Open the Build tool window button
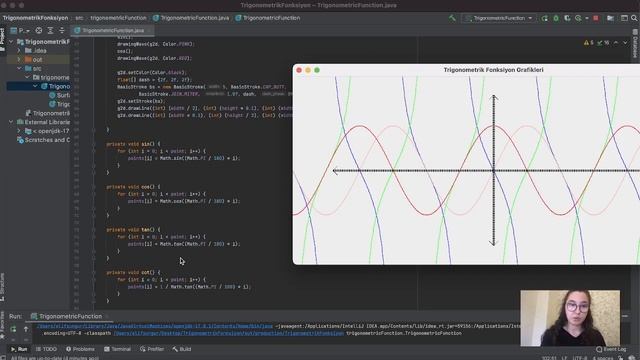The height and width of the screenshot is (360, 640). click(x=182, y=349)
